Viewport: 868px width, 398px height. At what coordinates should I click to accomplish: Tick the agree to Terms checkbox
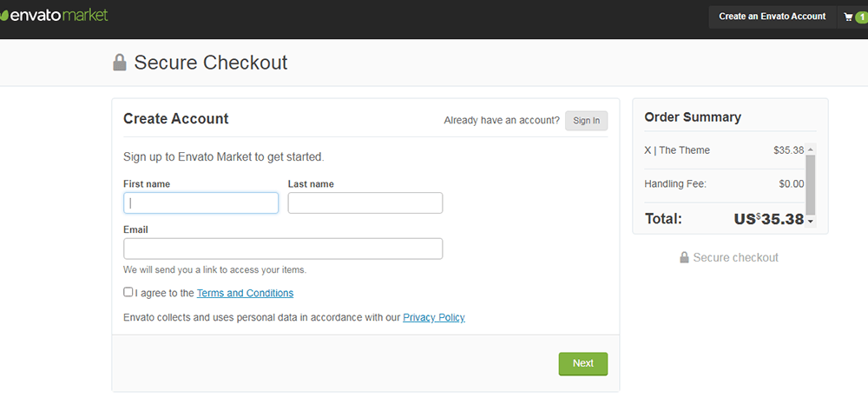click(128, 292)
